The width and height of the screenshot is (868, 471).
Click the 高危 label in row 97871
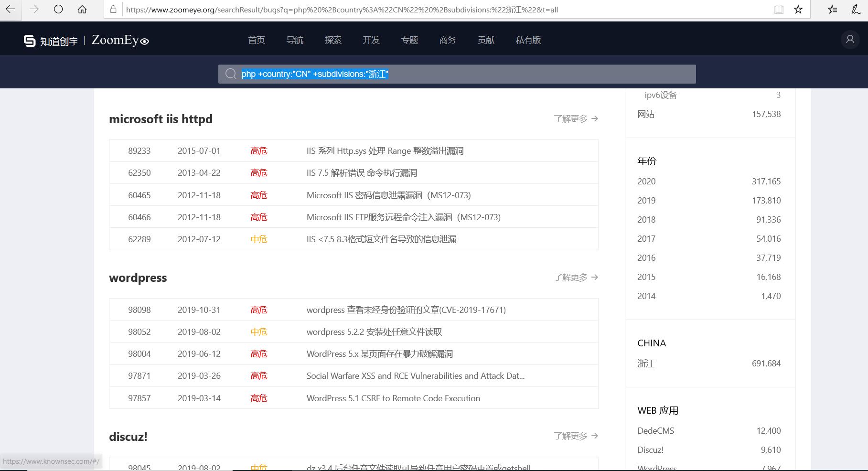click(259, 375)
